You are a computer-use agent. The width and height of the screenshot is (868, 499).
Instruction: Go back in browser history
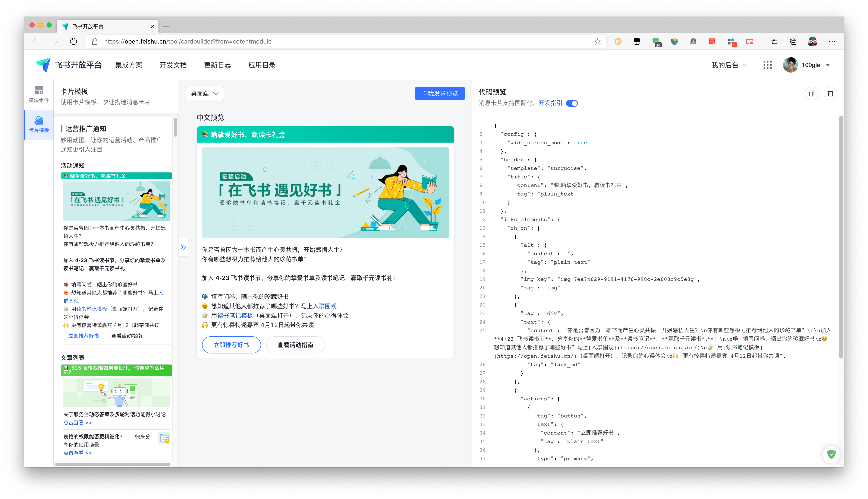(x=36, y=41)
